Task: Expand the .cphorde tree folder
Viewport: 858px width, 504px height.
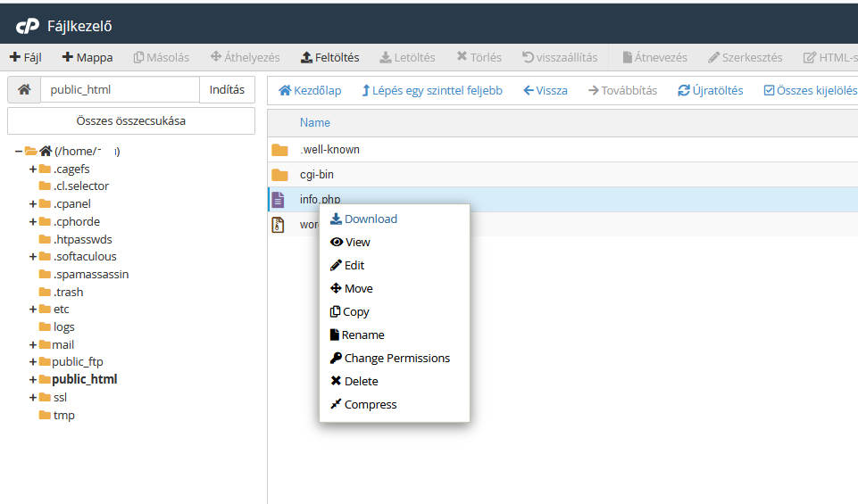Action: [33, 222]
